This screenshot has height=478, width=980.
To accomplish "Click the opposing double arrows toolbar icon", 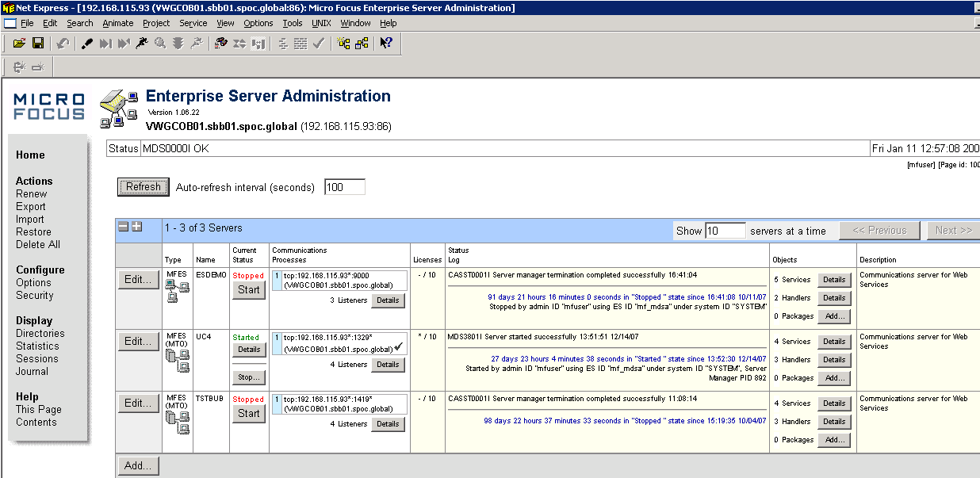I will (x=239, y=43).
